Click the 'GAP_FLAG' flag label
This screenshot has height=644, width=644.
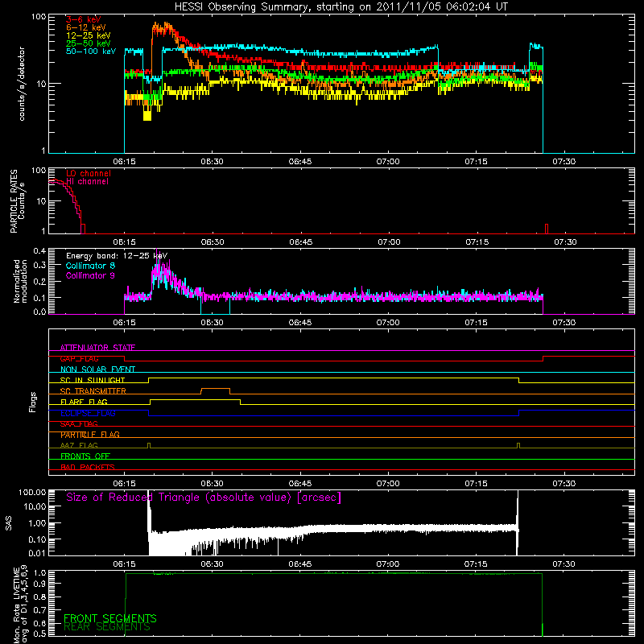(79, 358)
